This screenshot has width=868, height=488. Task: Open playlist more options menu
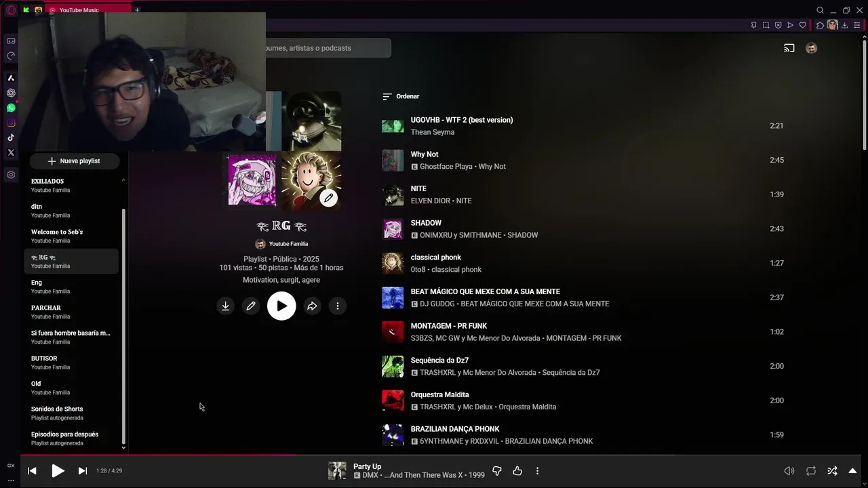pos(338,306)
